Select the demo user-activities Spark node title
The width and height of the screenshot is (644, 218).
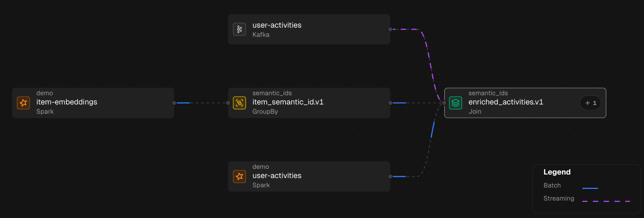tap(277, 176)
